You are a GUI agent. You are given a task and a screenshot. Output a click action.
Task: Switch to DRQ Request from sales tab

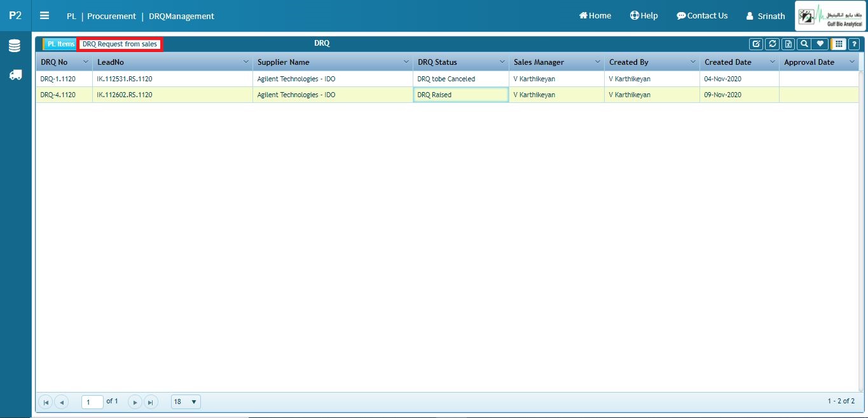[x=120, y=44]
